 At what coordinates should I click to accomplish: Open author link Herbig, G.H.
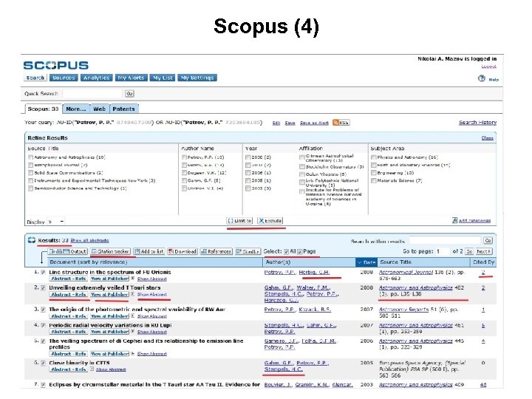pyautogui.click(x=314, y=272)
